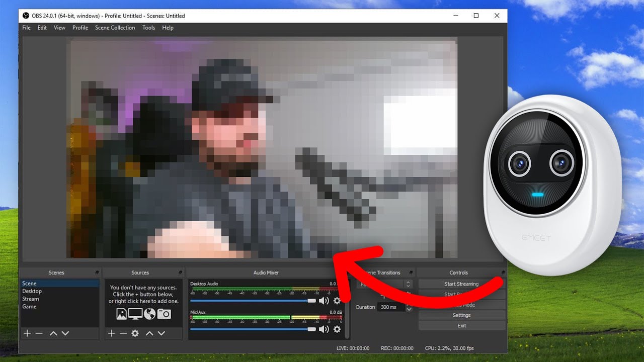Add a new scene with plus icon
Viewport: 644px width, 362px height.
27,333
